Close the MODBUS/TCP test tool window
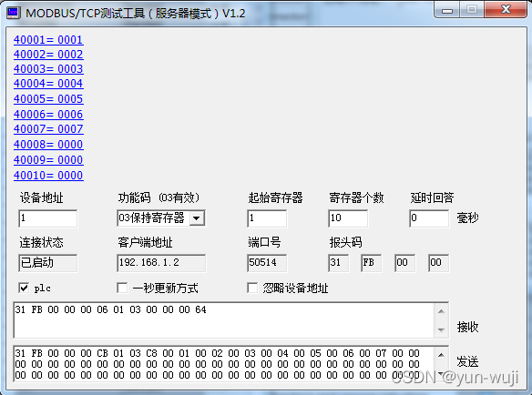 tap(506, 9)
